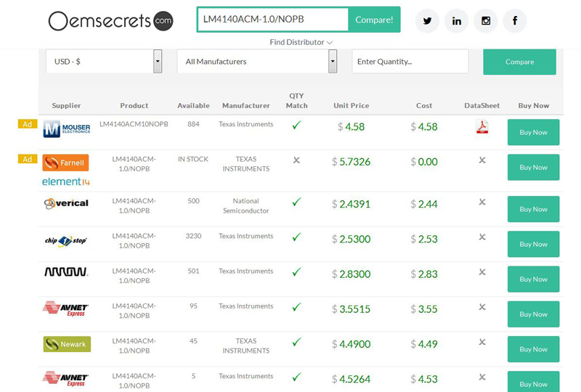This screenshot has width=581, height=392.
Task: Click the chip1stop supplier logo
Action: 66,241
